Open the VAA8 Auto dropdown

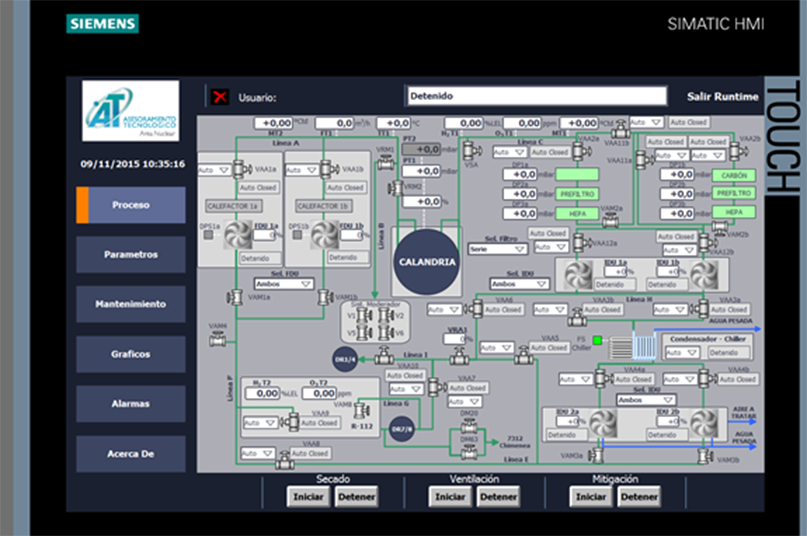click(258, 453)
